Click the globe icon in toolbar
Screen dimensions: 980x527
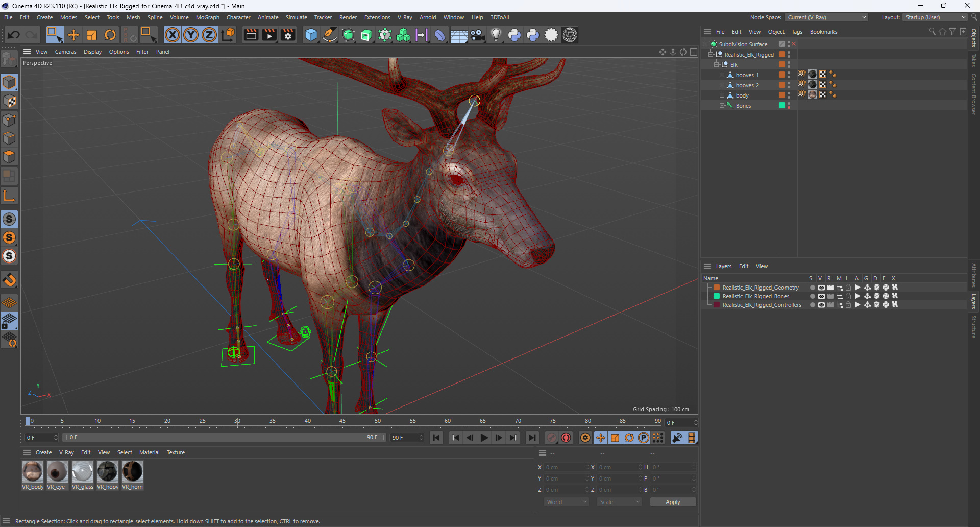pyautogui.click(x=570, y=35)
